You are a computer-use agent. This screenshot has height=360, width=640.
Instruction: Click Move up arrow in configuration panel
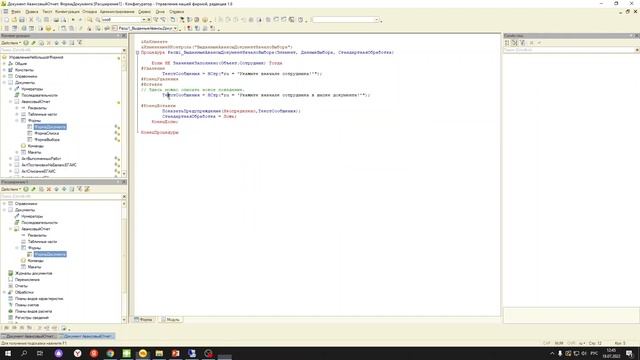(x=57, y=43)
